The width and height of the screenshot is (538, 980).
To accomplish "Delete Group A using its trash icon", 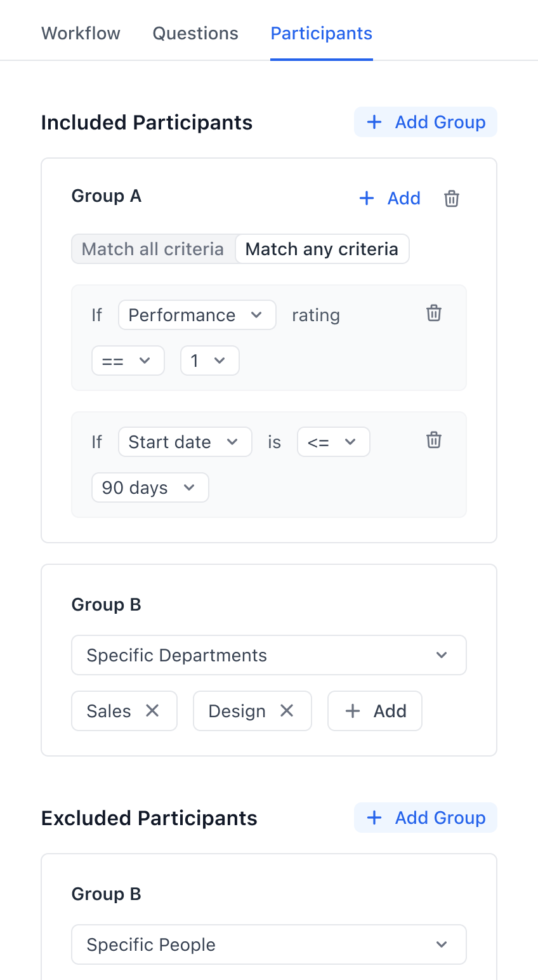I will tap(452, 198).
